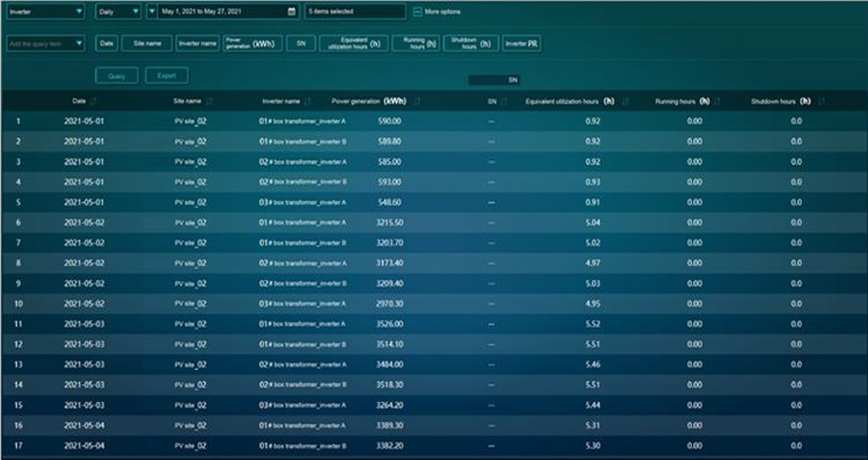This screenshot has height=460, width=868.
Task: Collapse More options with minus icon
Action: tap(418, 11)
